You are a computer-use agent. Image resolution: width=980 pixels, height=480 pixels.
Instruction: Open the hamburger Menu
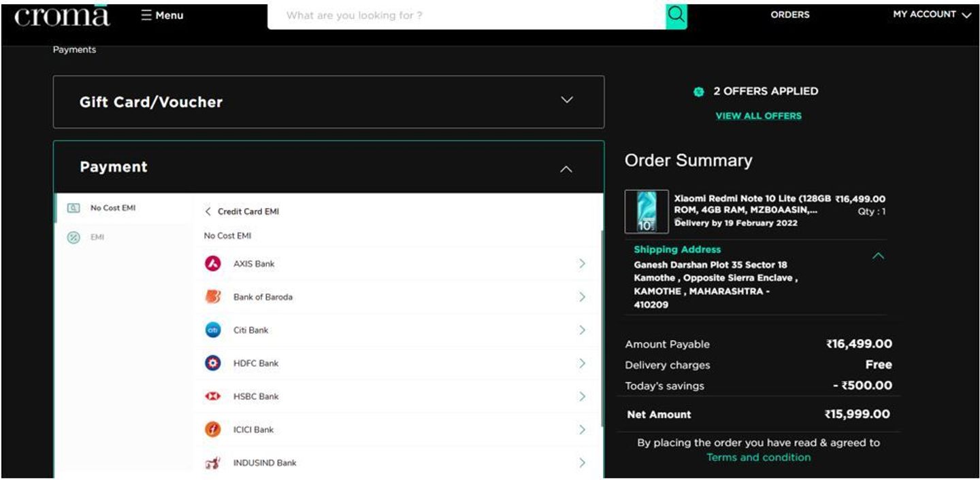162,15
